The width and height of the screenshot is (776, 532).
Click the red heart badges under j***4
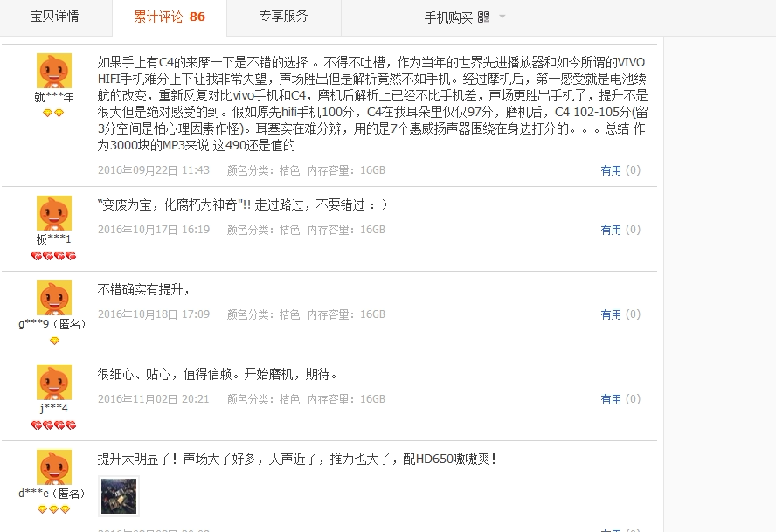[x=53, y=425]
